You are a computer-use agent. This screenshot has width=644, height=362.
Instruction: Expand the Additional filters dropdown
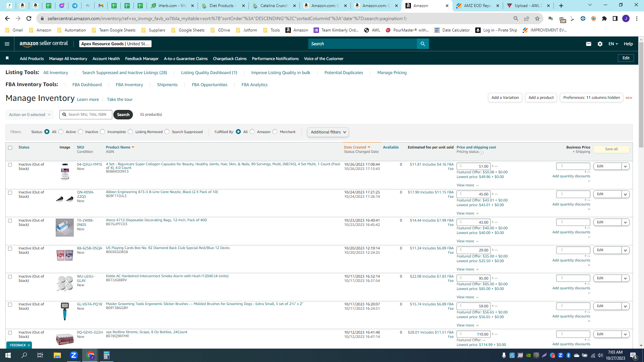coord(328,132)
